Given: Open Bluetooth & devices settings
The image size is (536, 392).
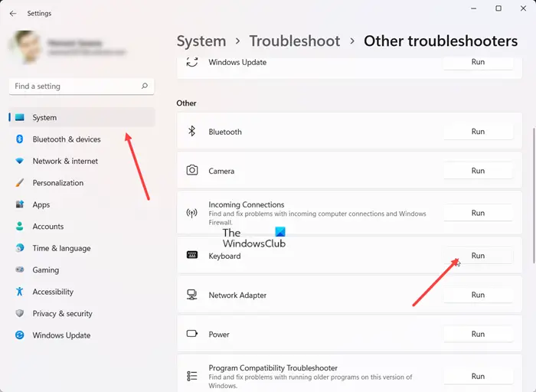Looking at the screenshot, I should (x=82, y=139).
